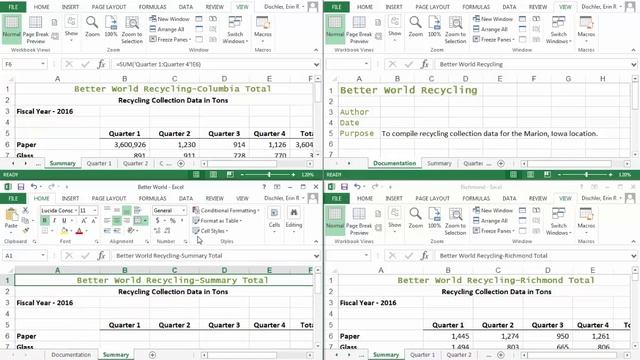Viewport: 640px width, 360px height.
Task: Click Save in the Better World title bar
Action: (x=20, y=187)
